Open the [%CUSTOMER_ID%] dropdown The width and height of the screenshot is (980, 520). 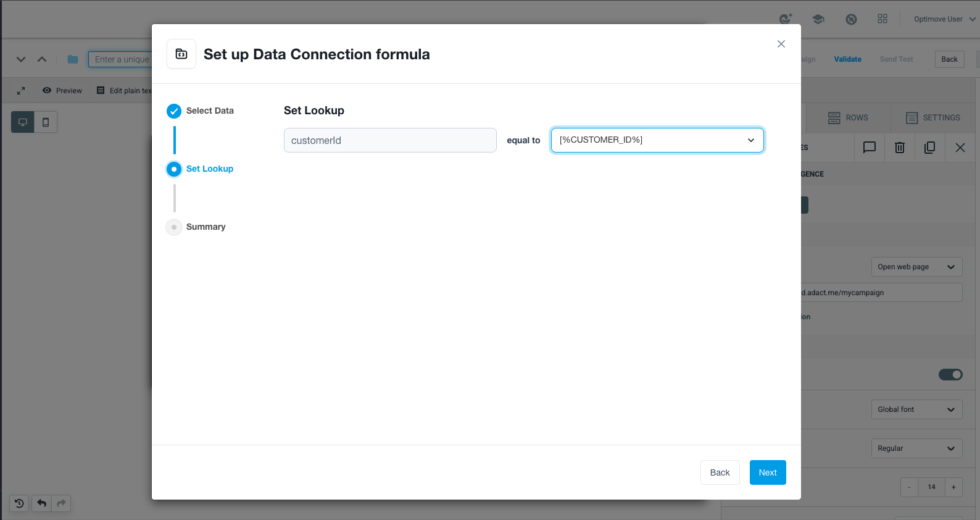tap(657, 140)
